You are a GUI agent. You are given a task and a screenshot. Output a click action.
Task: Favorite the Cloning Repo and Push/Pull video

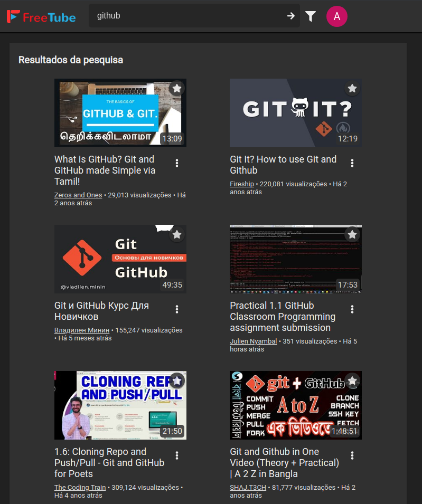point(177,381)
